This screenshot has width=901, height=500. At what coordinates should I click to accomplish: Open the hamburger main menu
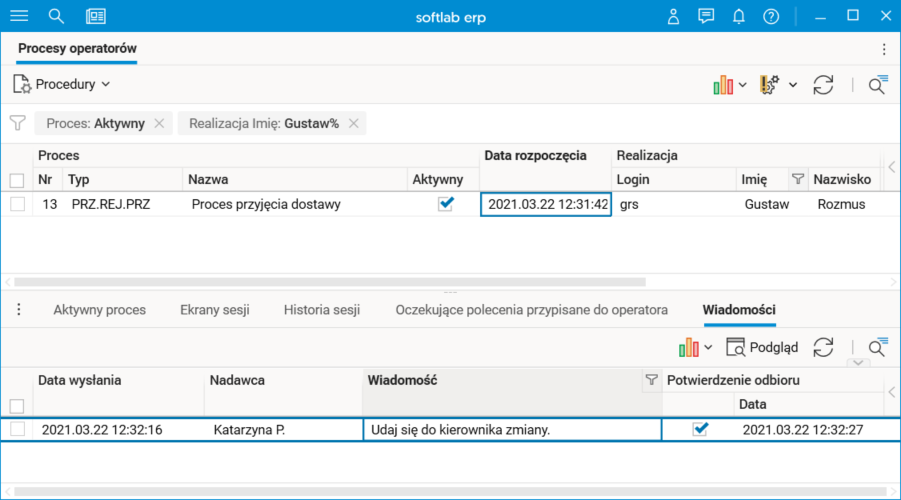19,16
